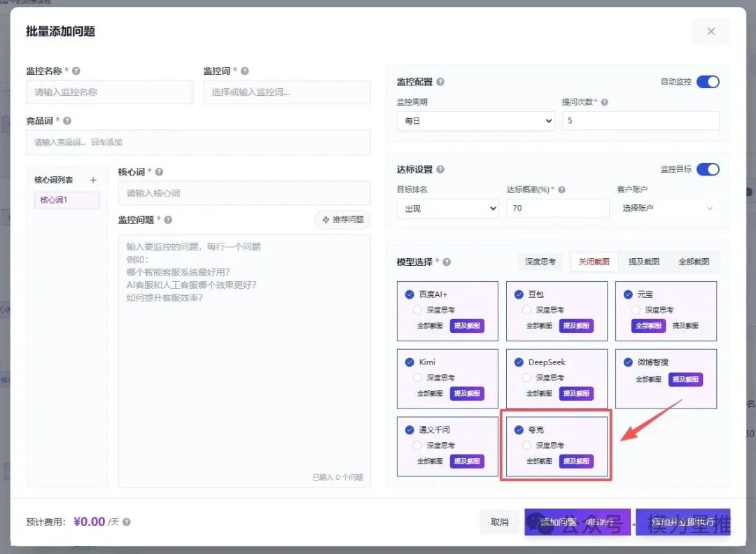The width and height of the screenshot is (756, 554).
Task: Enable 深度思考 radio for 百度AI+
Action: pyautogui.click(x=417, y=310)
